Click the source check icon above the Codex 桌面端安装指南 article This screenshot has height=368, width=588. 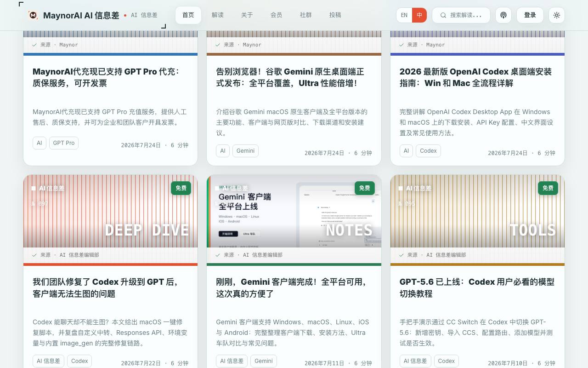point(401,45)
